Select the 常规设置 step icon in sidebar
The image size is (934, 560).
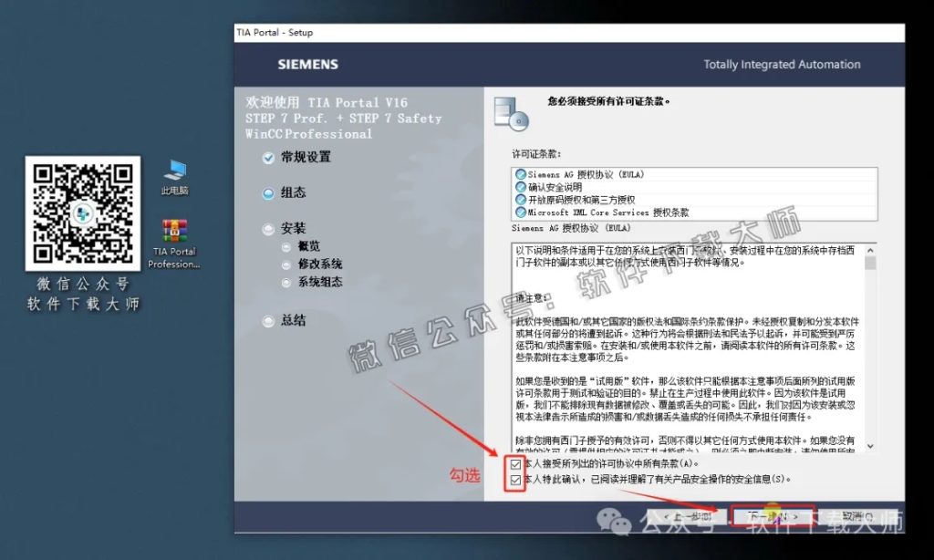pyautogui.click(x=268, y=157)
